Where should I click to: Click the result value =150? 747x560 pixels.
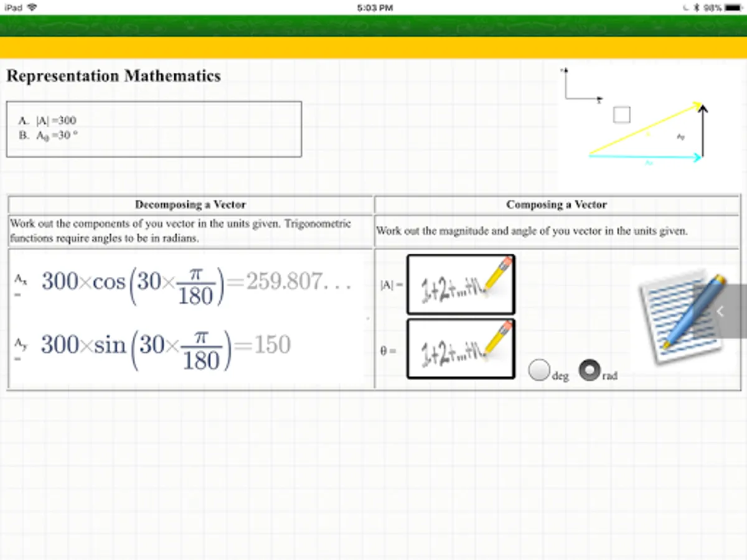(x=263, y=345)
